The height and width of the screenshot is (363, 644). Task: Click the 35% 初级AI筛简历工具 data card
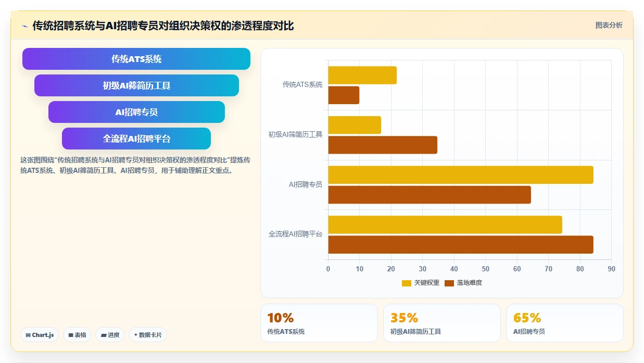pyautogui.click(x=442, y=323)
